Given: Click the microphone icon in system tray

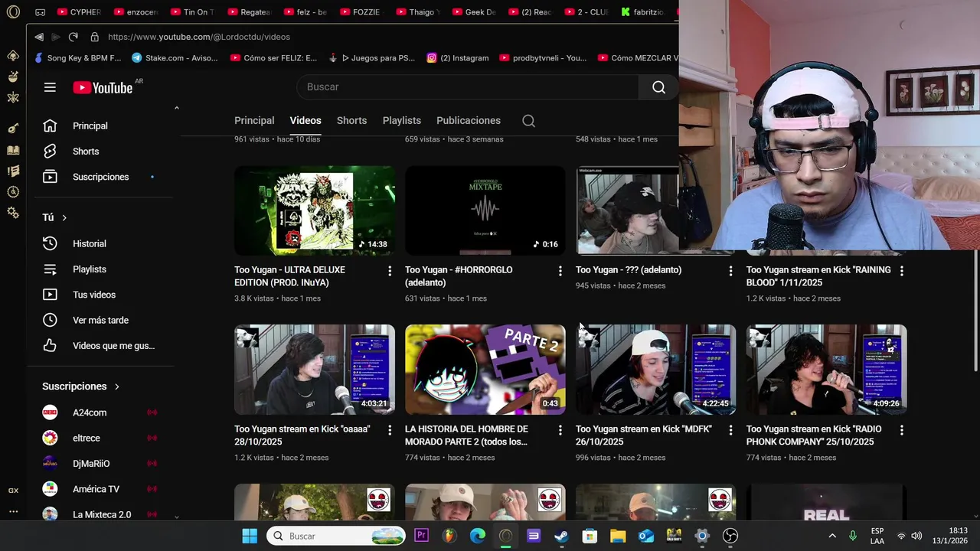Looking at the screenshot, I should pos(853,536).
